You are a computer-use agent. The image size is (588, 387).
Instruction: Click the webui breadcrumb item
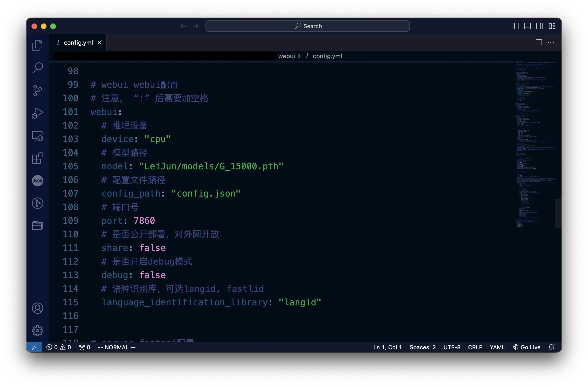coord(286,56)
